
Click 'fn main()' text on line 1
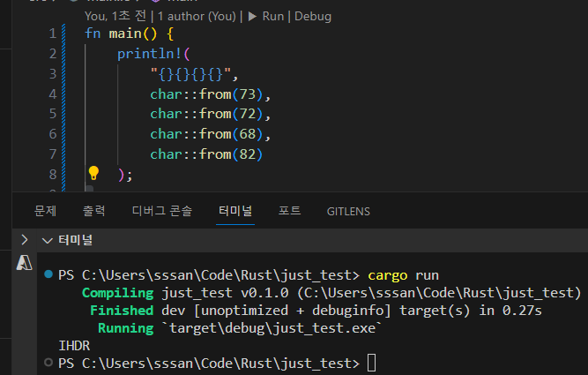coord(121,34)
